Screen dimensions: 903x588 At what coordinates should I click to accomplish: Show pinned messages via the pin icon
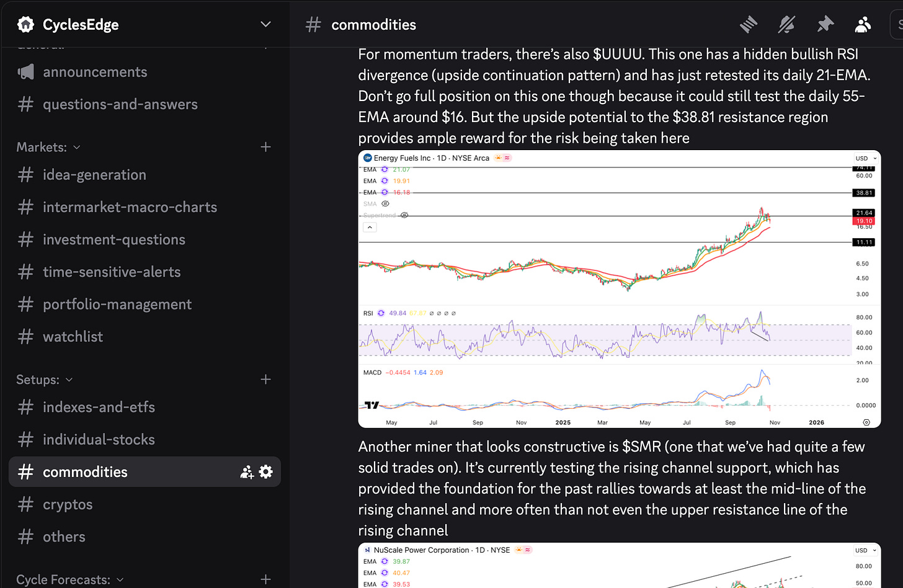pos(825,25)
